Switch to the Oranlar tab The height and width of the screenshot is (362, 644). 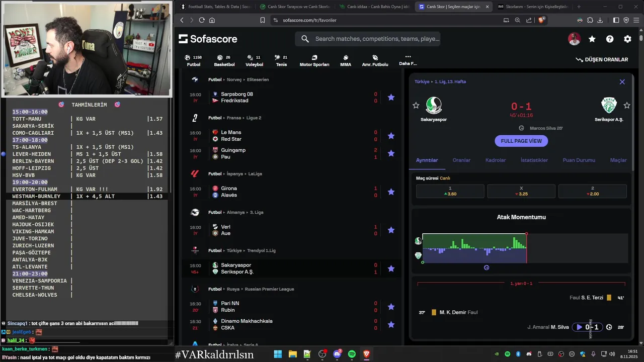[x=461, y=160]
